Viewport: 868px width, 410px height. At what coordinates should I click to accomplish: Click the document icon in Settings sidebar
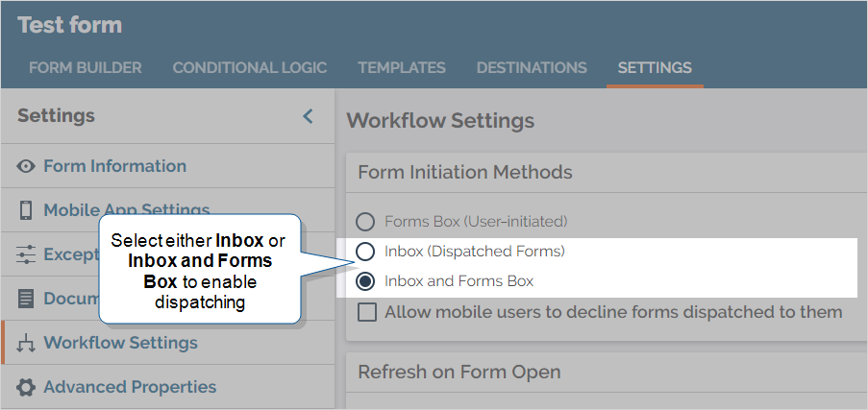[26, 299]
